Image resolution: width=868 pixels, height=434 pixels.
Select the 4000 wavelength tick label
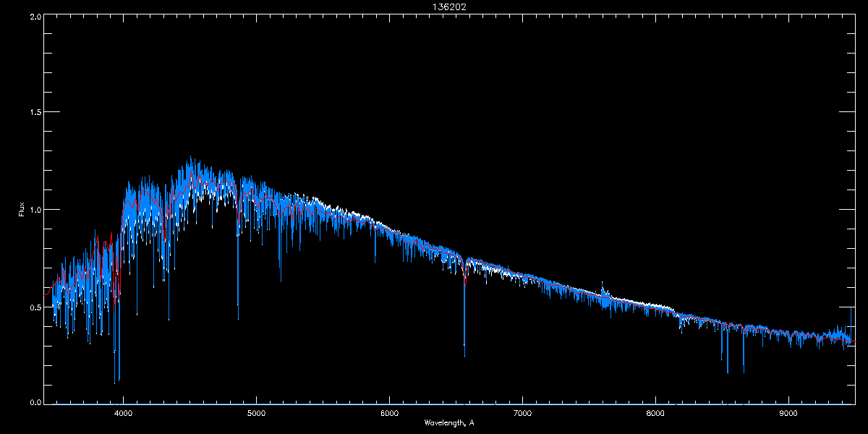click(123, 414)
